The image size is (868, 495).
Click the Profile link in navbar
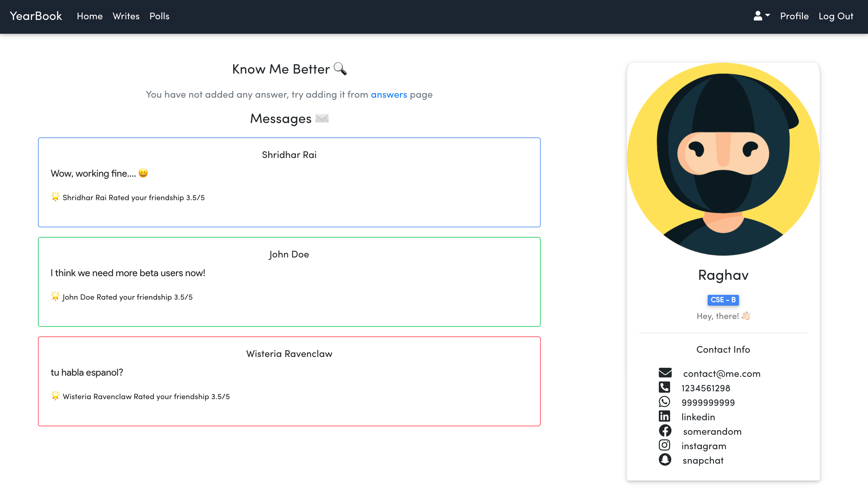click(x=794, y=16)
